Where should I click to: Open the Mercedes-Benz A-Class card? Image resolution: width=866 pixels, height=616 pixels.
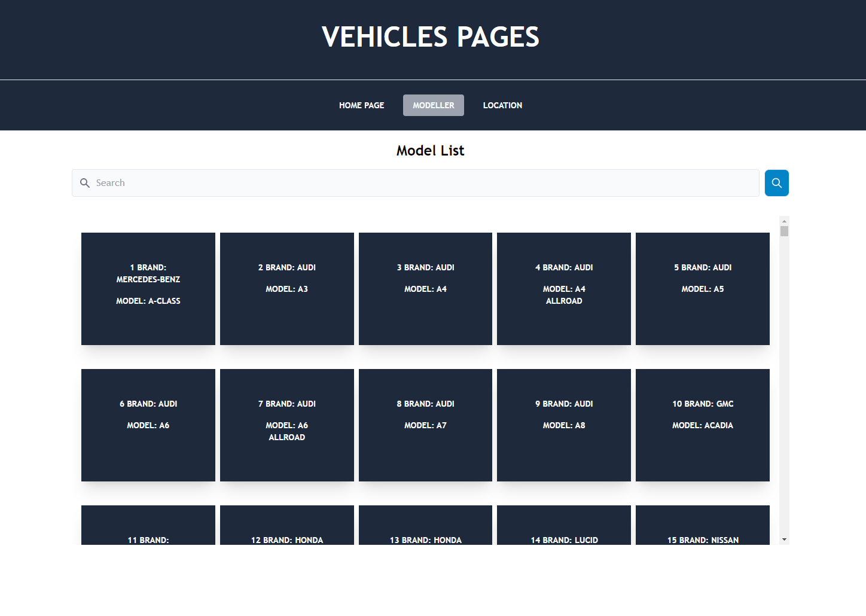pos(148,289)
